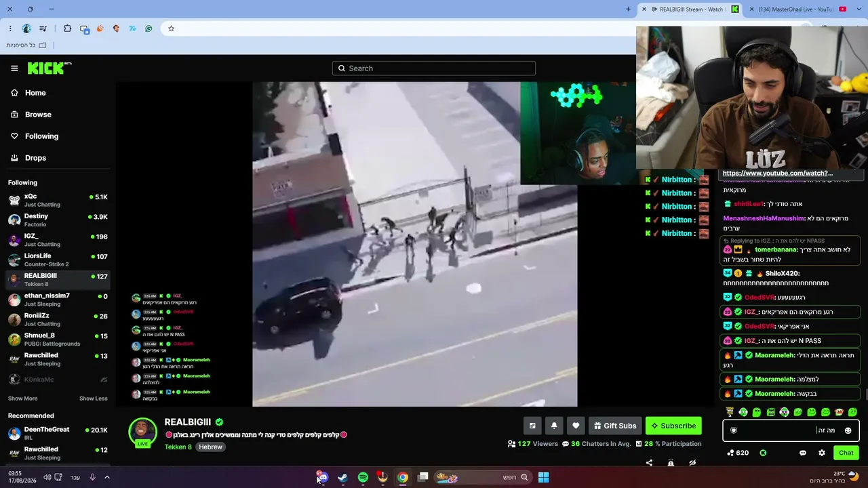
Task: Click the taskbar volume speaker icon
Action: 47,477
